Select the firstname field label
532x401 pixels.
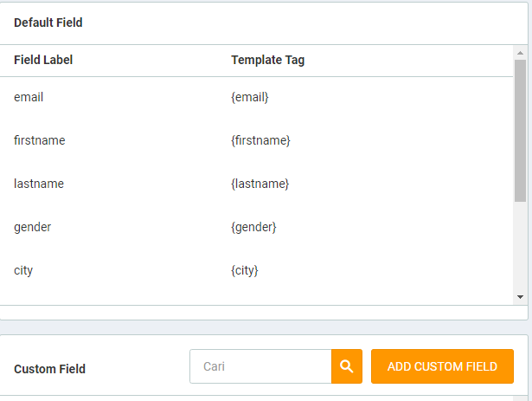click(x=39, y=140)
